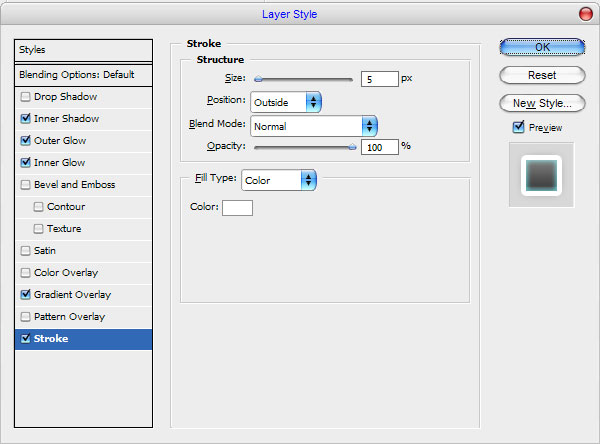600x444 pixels.
Task: Open Blending Options: Default
Action: coord(83,75)
